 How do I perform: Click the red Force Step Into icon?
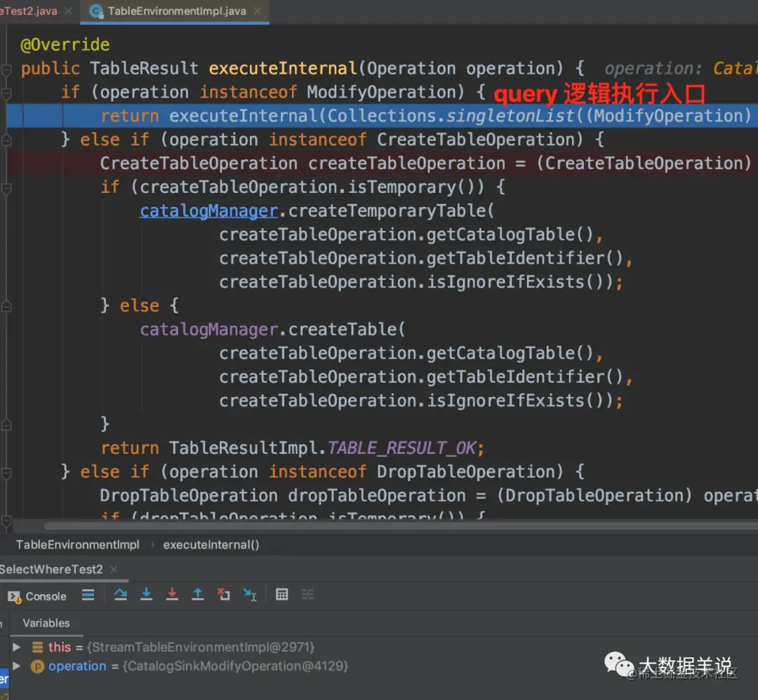(172, 595)
